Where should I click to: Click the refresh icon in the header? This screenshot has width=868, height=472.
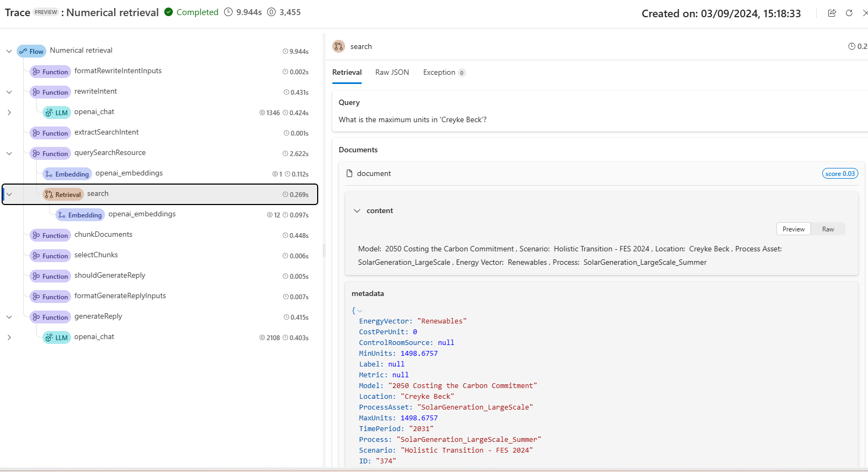pyautogui.click(x=849, y=13)
